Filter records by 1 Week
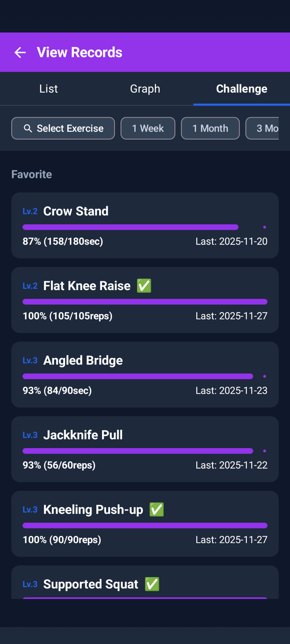 148,128
